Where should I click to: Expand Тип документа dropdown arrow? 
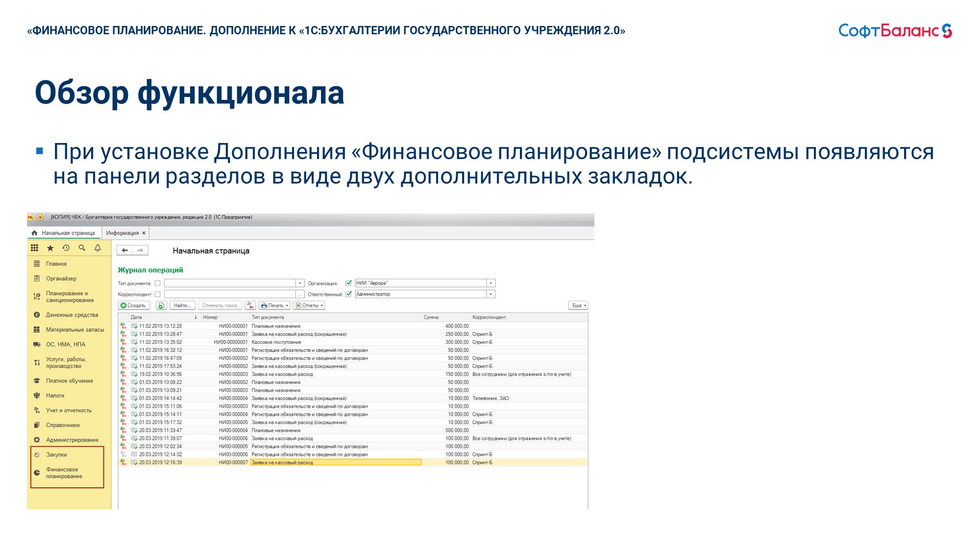point(300,283)
